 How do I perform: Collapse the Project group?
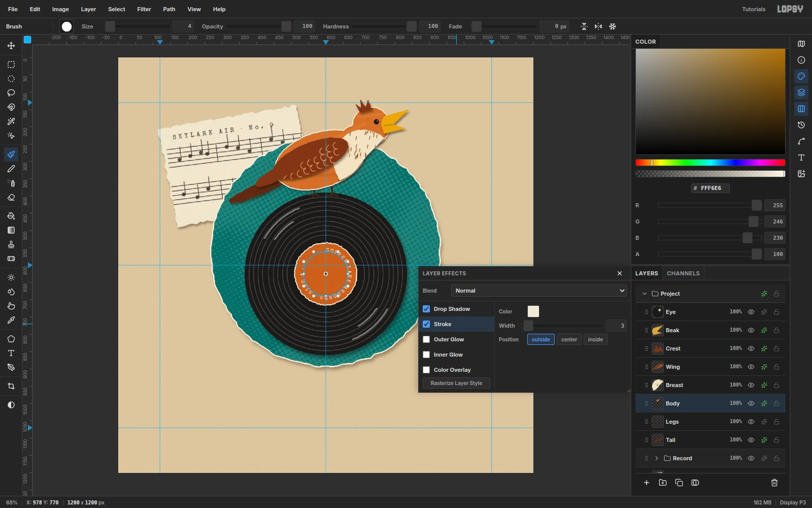tap(645, 294)
